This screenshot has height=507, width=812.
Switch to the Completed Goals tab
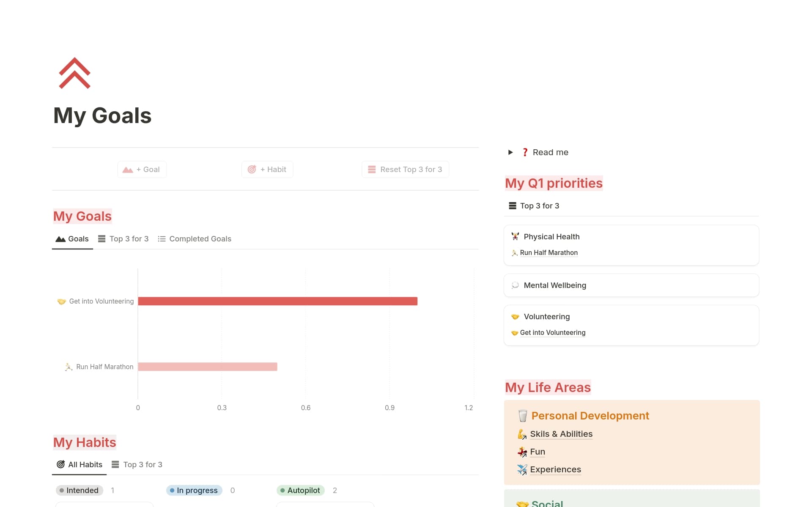coord(195,238)
